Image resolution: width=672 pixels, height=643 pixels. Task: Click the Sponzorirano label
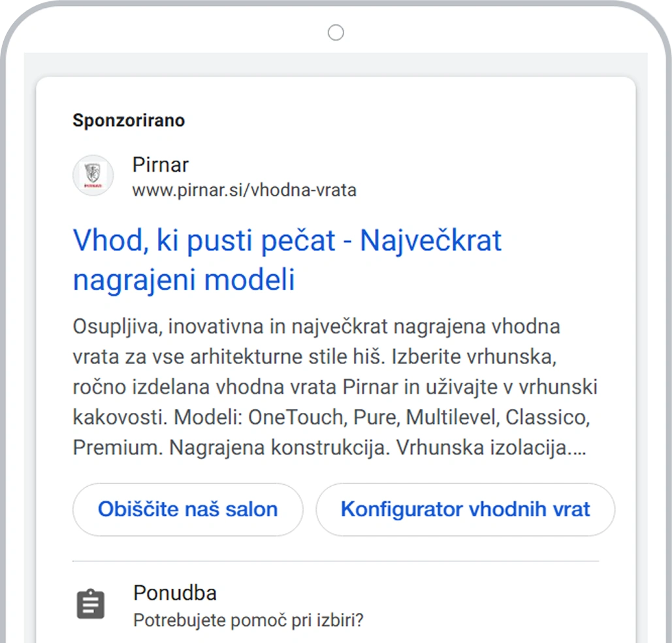[129, 120]
